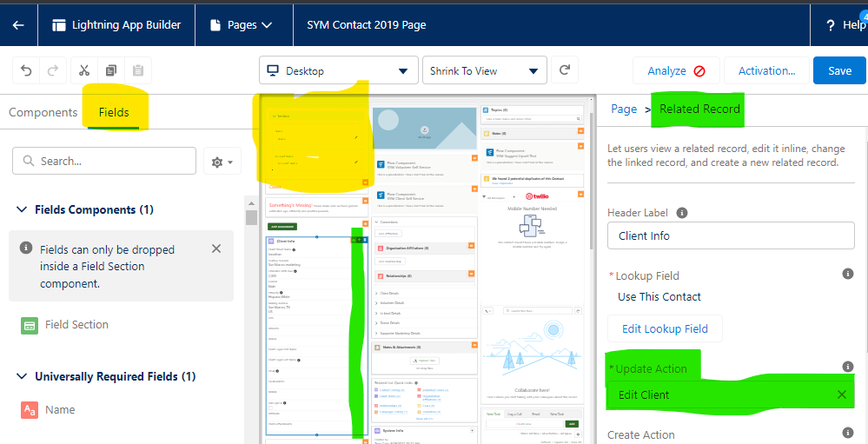Image resolution: width=868 pixels, height=444 pixels.
Task: Undo the last change
Action: [x=26, y=70]
